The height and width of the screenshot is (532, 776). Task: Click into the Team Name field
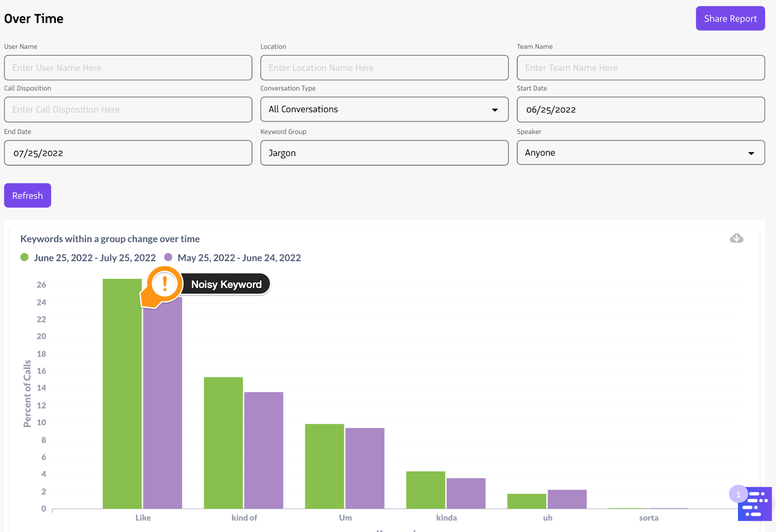point(640,68)
